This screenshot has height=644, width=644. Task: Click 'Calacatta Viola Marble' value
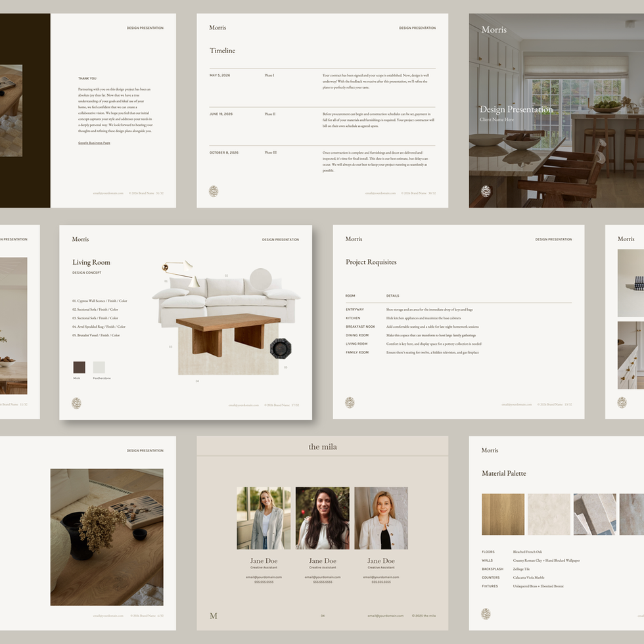pyautogui.click(x=528, y=578)
